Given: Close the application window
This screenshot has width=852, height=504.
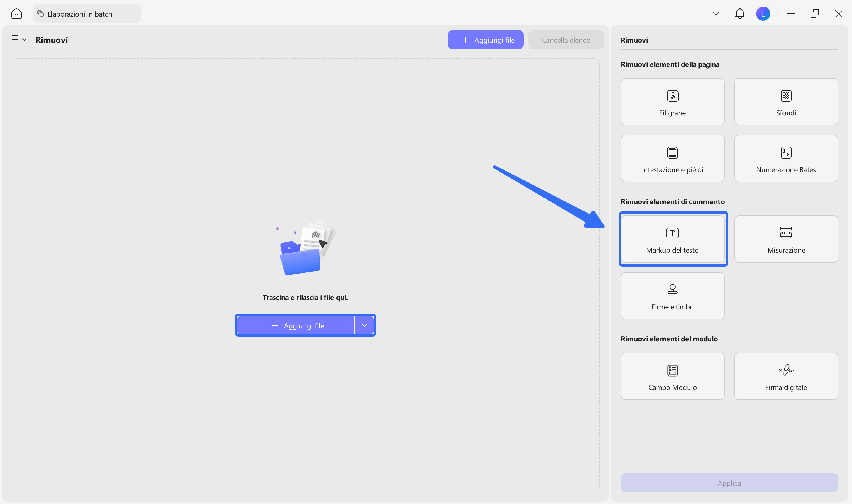Looking at the screenshot, I should pos(838,14).
